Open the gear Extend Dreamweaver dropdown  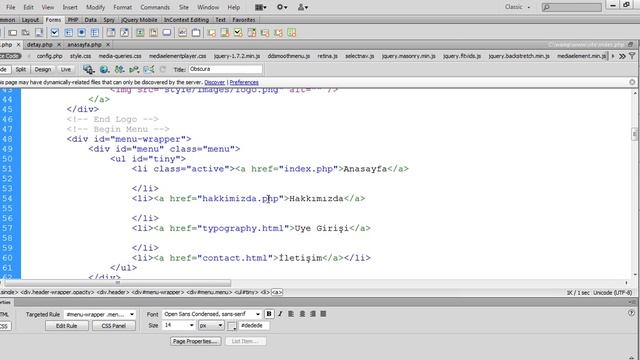pyautogui.click(x=282, y=7)
